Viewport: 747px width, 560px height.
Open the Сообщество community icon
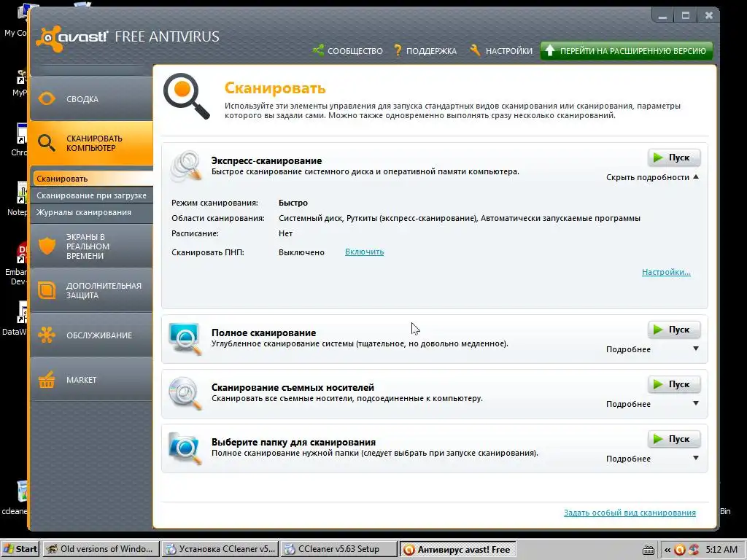[318, 50]
